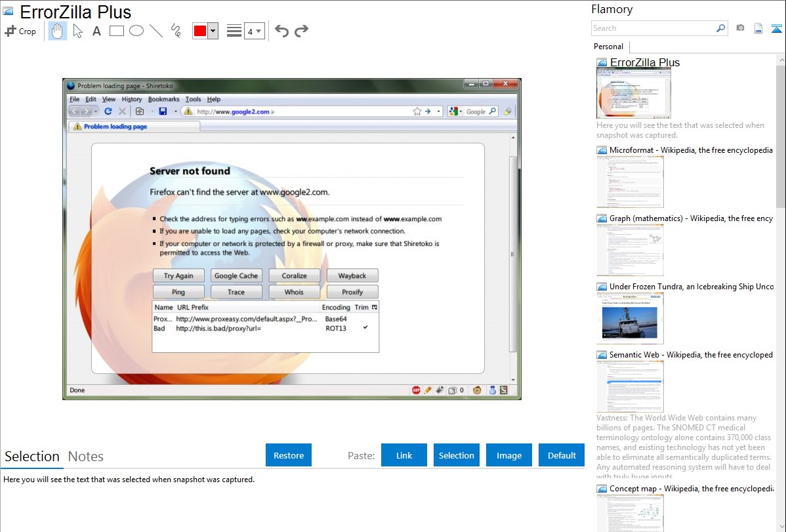Switch to the Notes tab
Screen dimensions: 786x532
tap(86, 457)
